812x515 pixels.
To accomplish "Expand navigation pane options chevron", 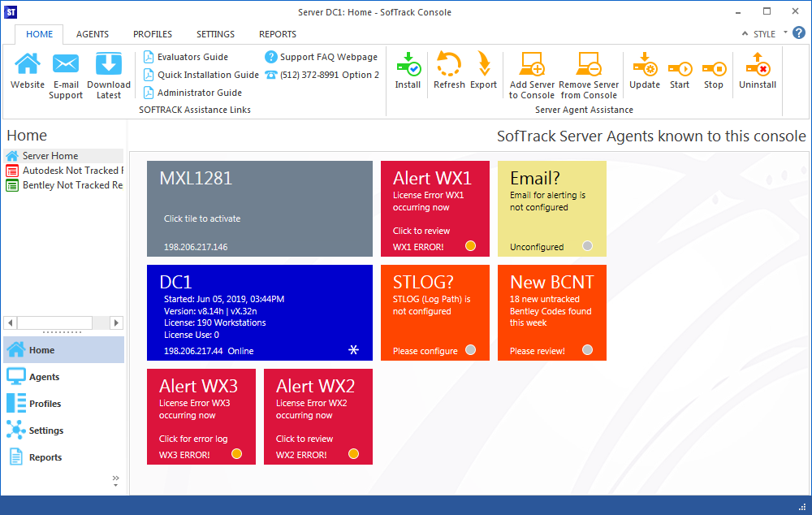I will tap(115, 480).
